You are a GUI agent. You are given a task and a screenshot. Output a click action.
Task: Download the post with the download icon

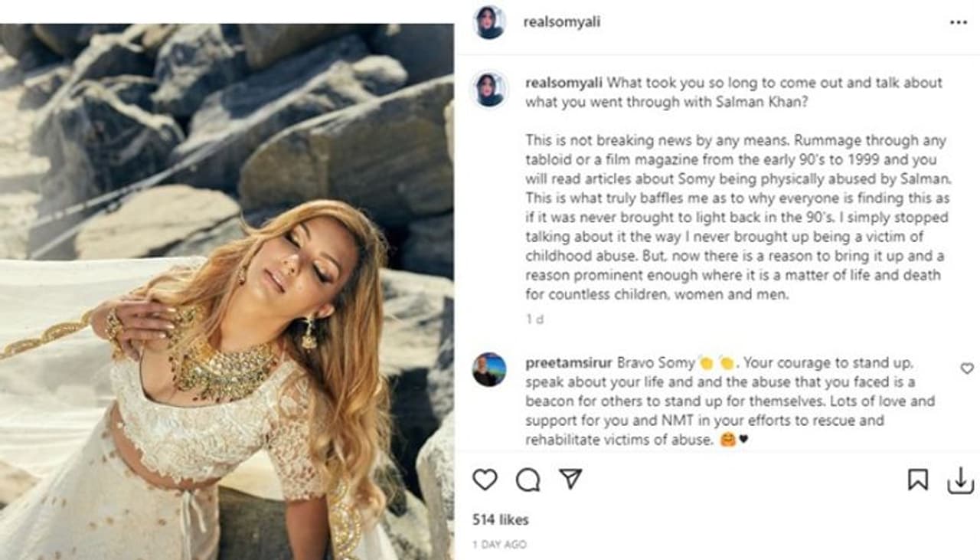[x=960, y=480]
